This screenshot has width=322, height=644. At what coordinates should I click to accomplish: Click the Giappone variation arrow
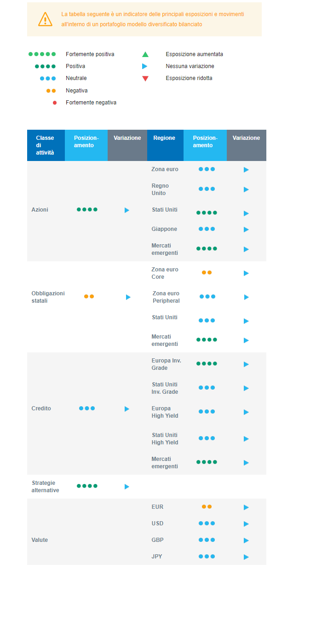[x=246, y=230]
